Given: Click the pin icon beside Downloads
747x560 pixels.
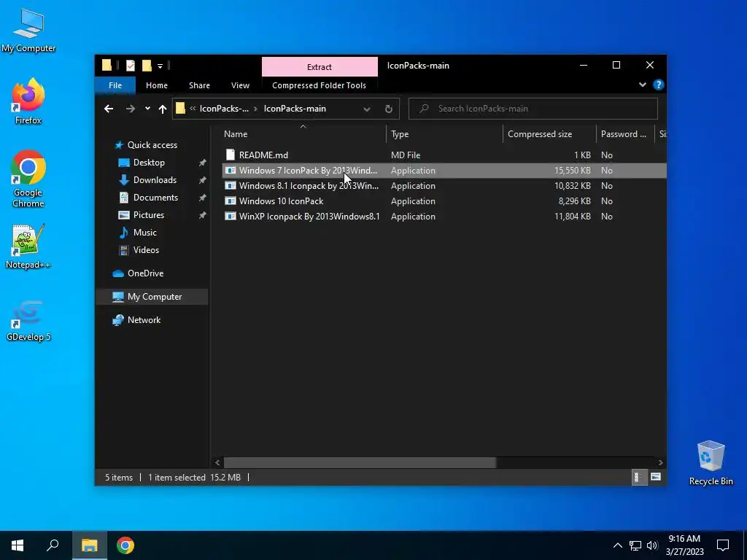Looking at the screenshot, I should point(203,180).
